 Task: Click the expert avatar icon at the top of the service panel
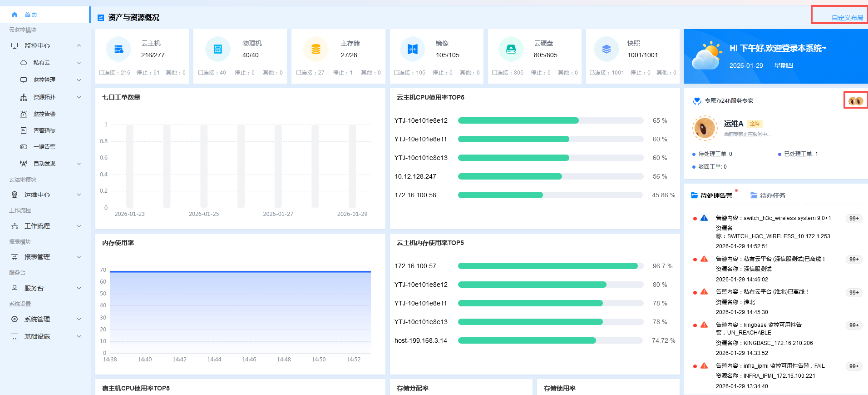[x=856, y=100]
